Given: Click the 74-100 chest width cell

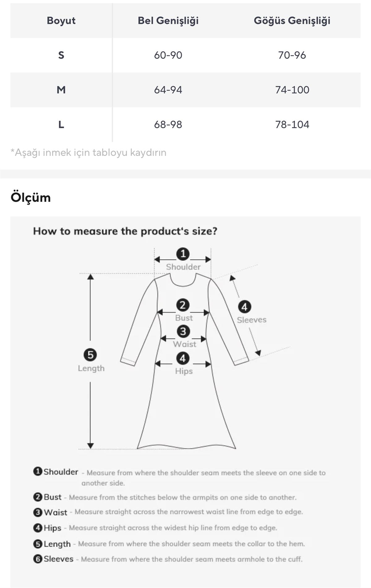Looking at the screenshot, I should pos(292,90).
